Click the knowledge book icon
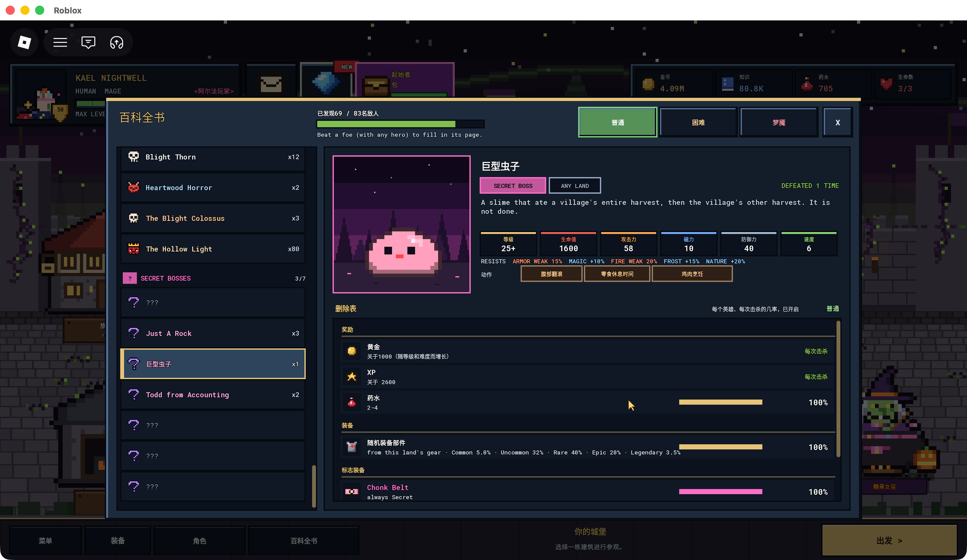 [x=727, y=84]
